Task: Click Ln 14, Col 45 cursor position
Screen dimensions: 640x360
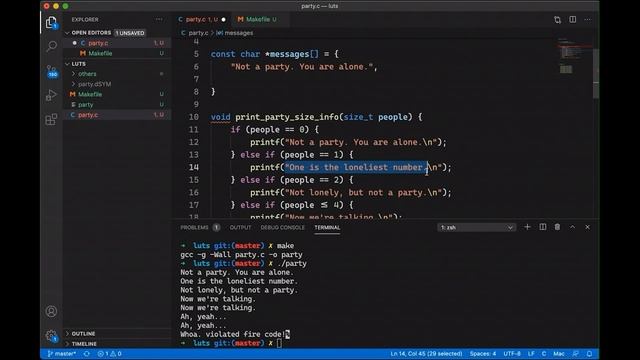Action: point(426,354)
